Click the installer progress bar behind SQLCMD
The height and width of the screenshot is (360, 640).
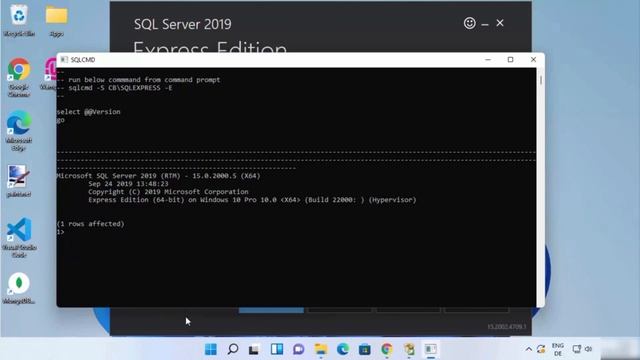(x=271, y=311)
